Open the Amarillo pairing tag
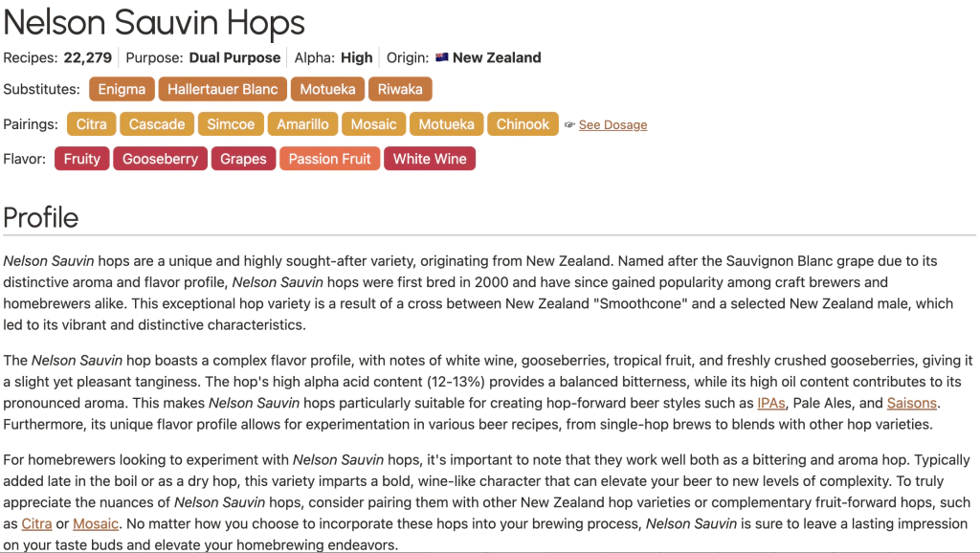Image resolution: width=980 pixels, height=553 pixels. click(x=302, y=124)
